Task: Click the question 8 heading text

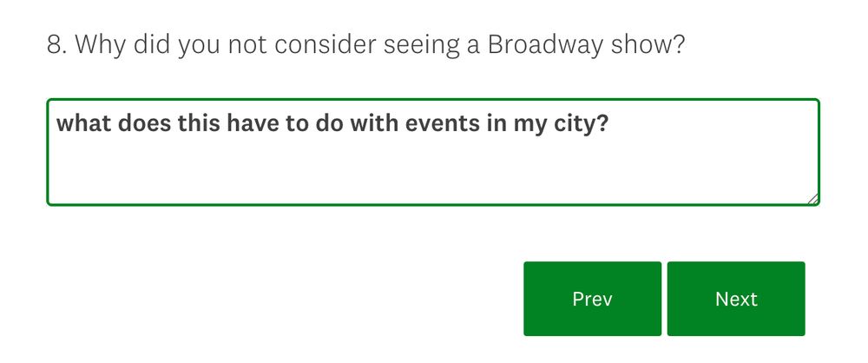Action: 365,44
